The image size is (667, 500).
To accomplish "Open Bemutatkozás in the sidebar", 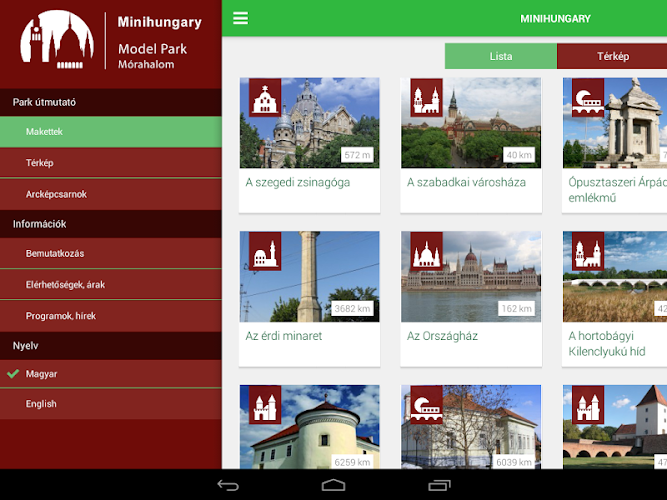I will 111,253.
